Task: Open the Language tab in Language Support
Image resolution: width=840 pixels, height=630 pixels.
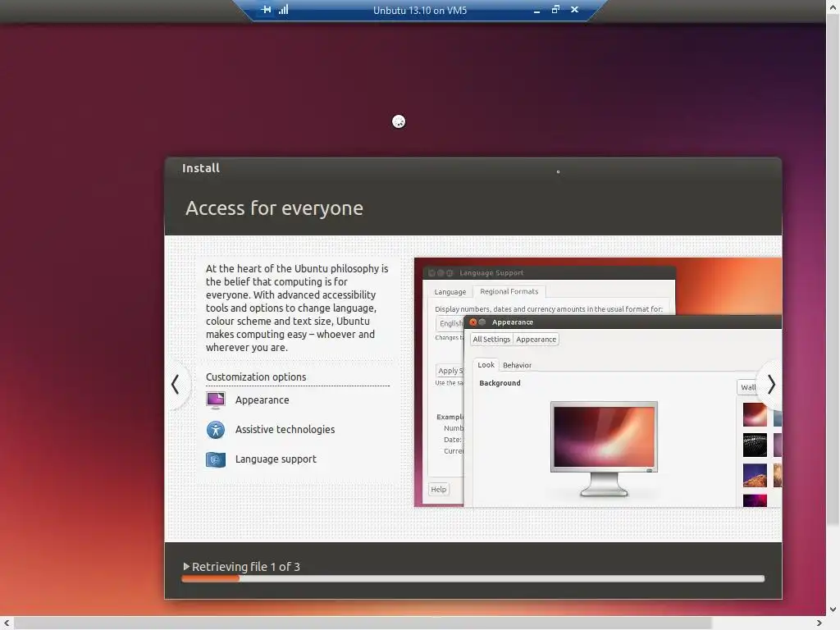Action: pyautogui.click(x=450, y=292)
